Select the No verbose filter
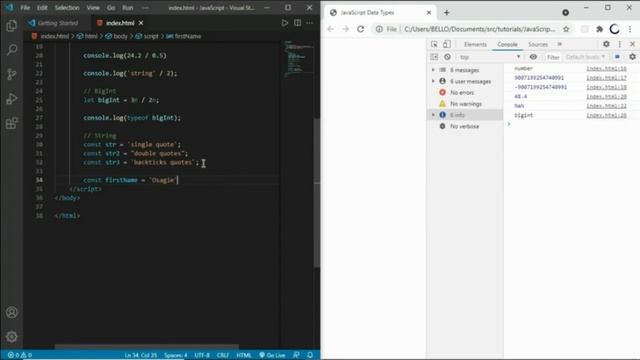The height and width of the screenshot is (360, 640). coord(464,126)
